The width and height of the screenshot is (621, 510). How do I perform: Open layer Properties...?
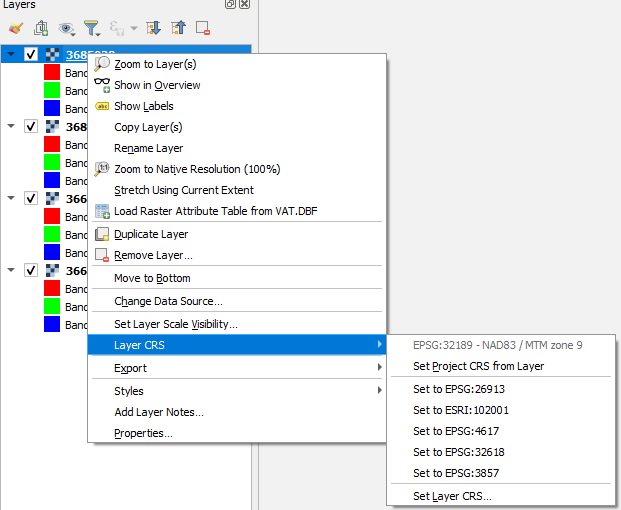pos(237,433)
